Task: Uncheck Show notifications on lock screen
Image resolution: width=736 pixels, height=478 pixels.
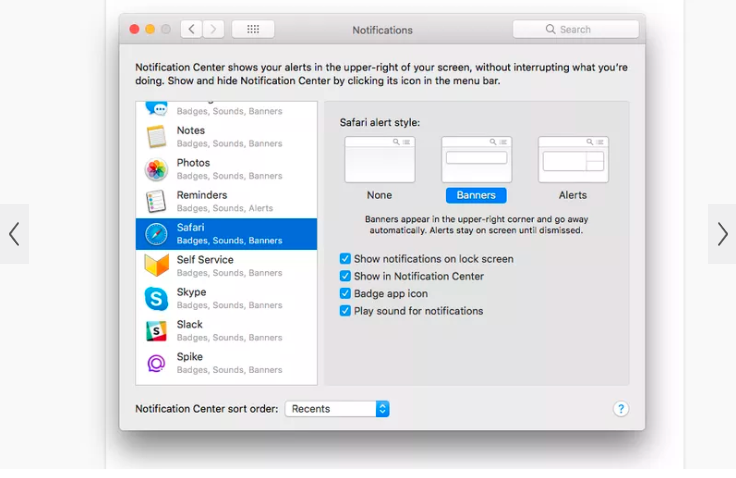Action: point(345,259)
